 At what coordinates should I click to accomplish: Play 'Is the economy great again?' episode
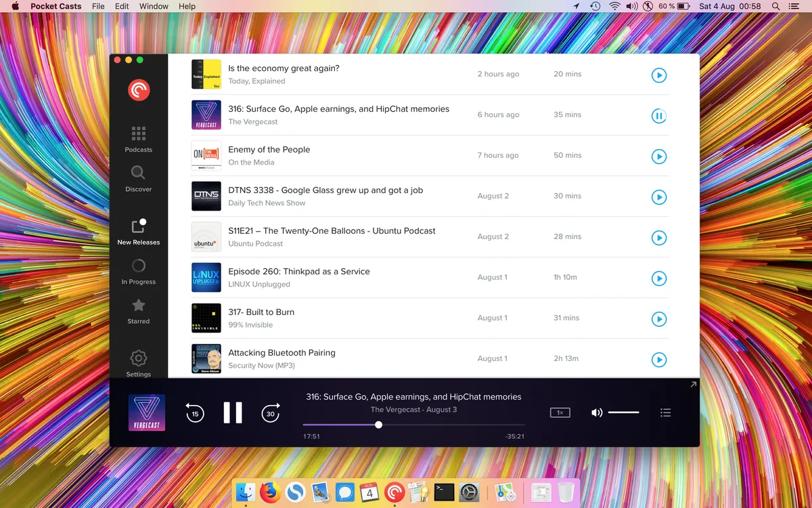(x=658, y=75)
